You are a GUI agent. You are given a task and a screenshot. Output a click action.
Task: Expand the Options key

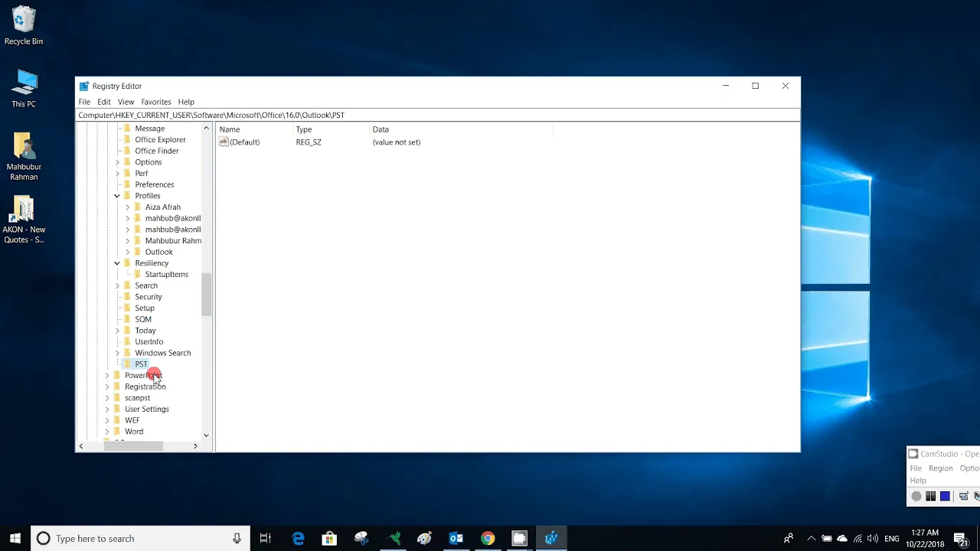coord(117,162)
